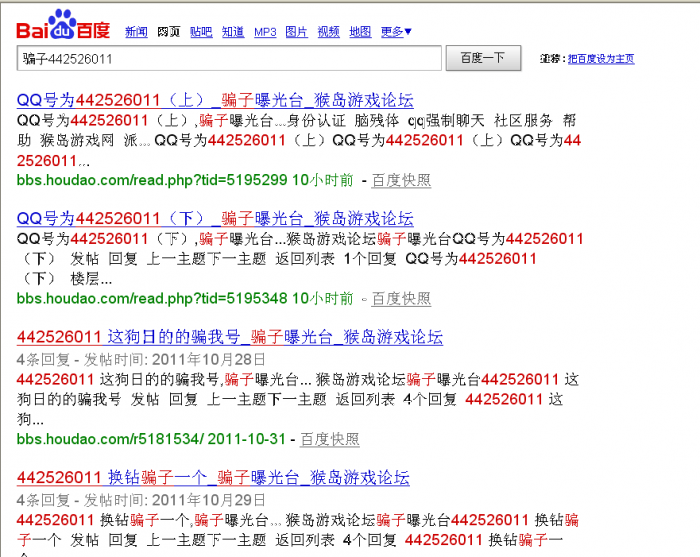Viewport: 700px width, 557px height.
Task: Open result 442526011 这狗日的的骗我号
Action: pos(230,337)
